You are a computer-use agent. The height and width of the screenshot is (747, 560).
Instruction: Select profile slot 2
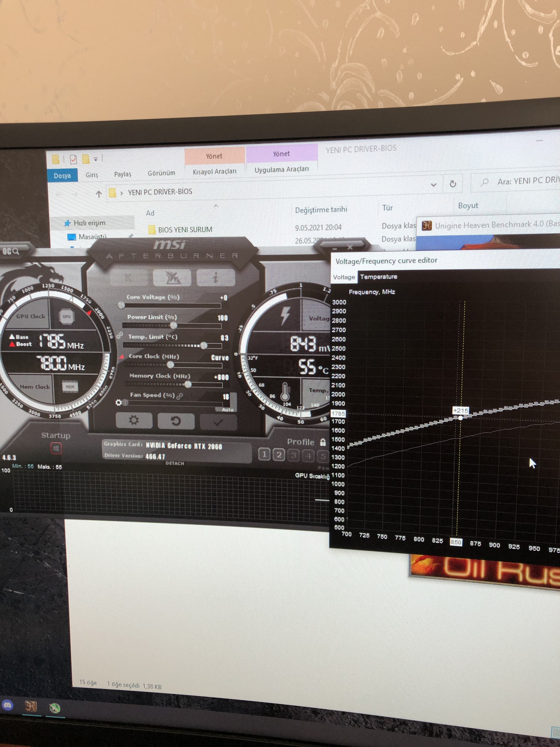point(279,455)
